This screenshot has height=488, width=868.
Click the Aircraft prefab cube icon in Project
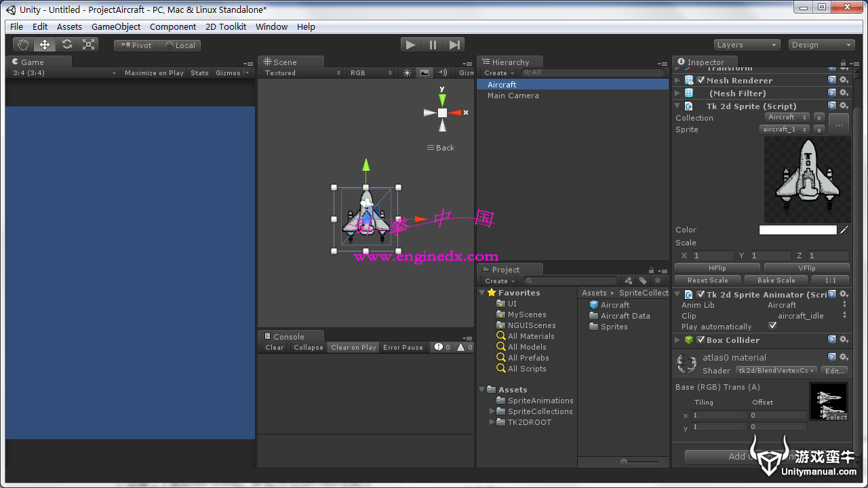(x=594, y=305)
